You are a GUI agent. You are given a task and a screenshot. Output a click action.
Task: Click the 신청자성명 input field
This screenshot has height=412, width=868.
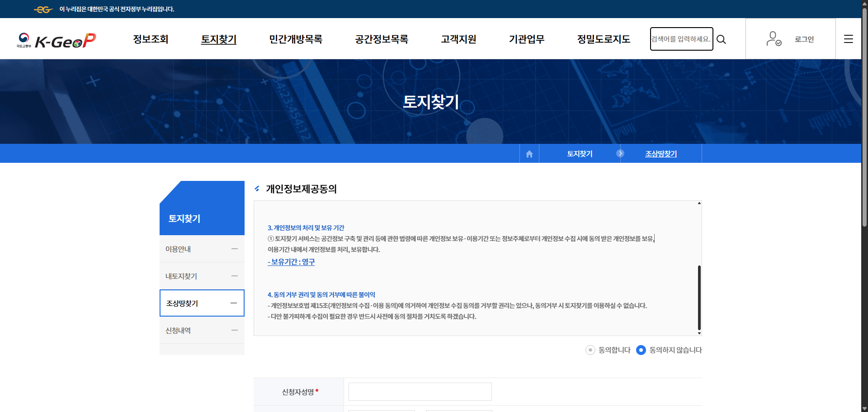(420, 392)
